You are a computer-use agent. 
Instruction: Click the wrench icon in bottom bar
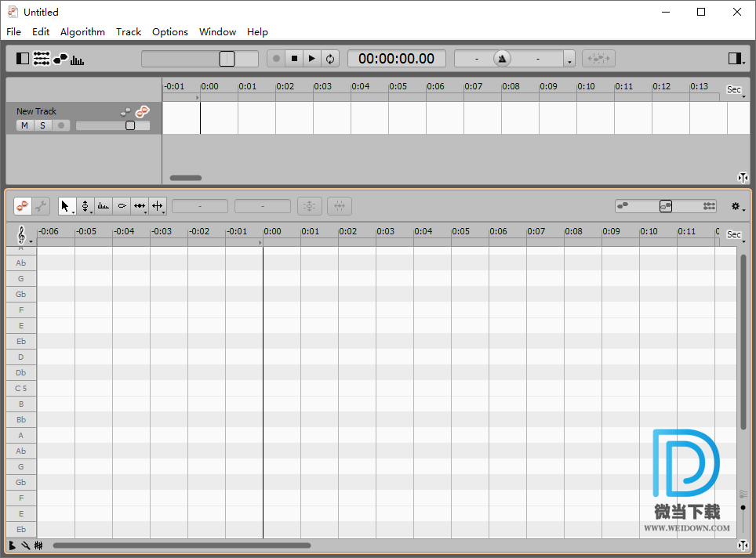[x=26, y=545]
